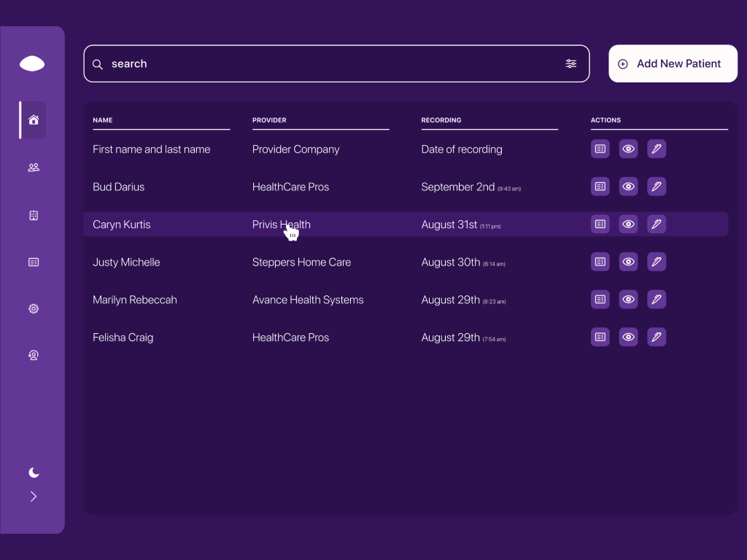Open the edit pencil for Felisha Craig
Viewport: 747px width, 560px height.
657,337
